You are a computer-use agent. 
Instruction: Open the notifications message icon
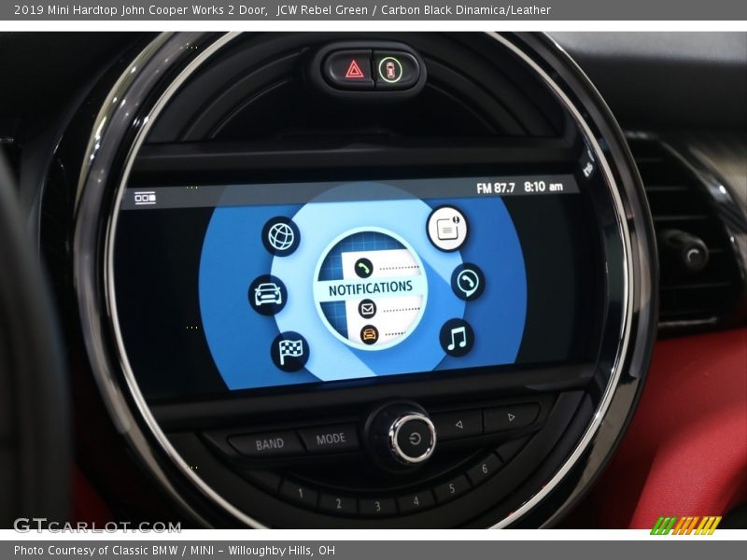click(x=447, y=228)
